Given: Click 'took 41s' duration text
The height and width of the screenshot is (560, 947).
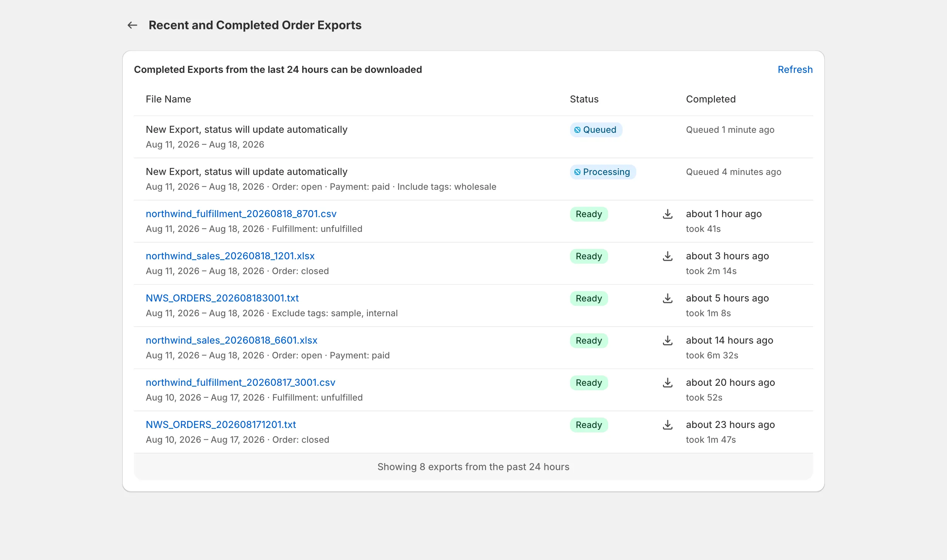Looking at the screenshot, I should point(703,229).
